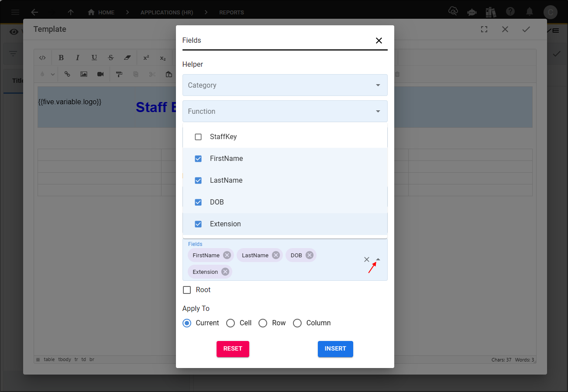The image size is (568, 392).
Task: Uncheck the FirstName option
Action: (198, 159)
